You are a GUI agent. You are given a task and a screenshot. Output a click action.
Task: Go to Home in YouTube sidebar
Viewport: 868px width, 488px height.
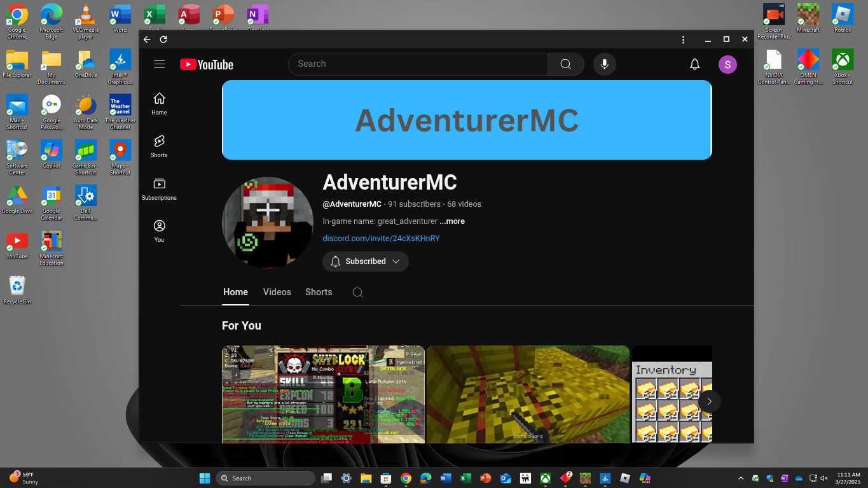point(160,104)
